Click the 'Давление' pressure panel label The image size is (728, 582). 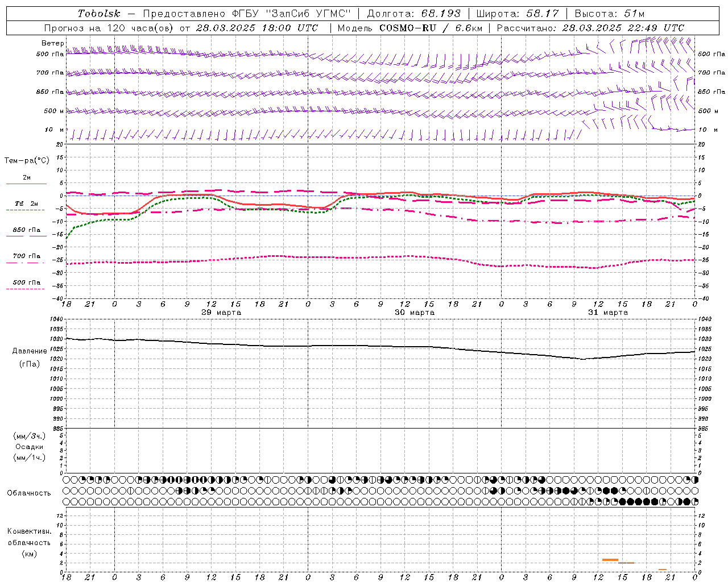(x=30, y=351)
